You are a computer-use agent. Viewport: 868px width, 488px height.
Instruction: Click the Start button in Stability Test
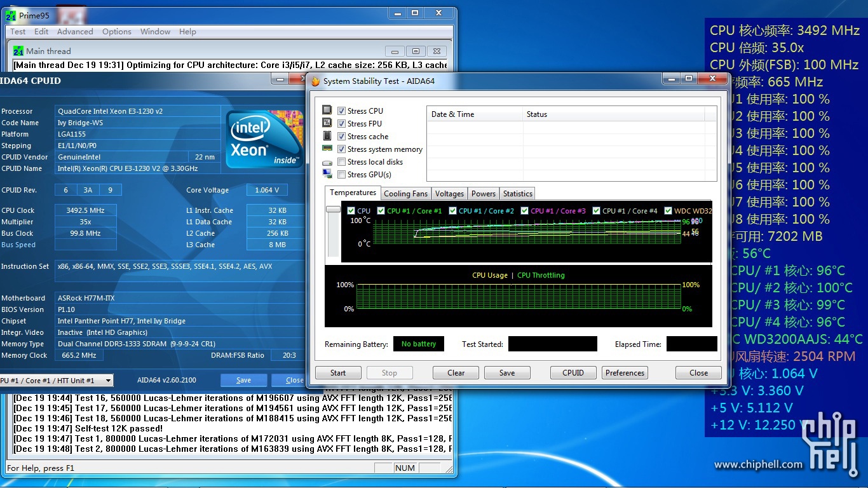[x=338, y=373]
